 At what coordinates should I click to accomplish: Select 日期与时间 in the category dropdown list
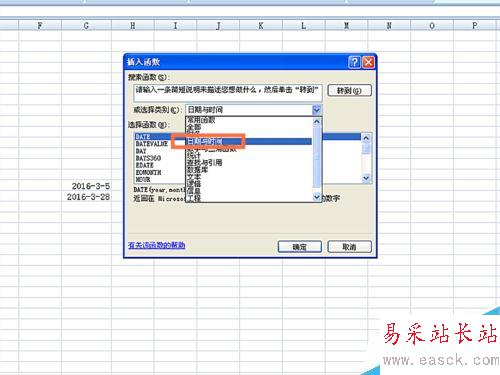[x=248, y=141]
